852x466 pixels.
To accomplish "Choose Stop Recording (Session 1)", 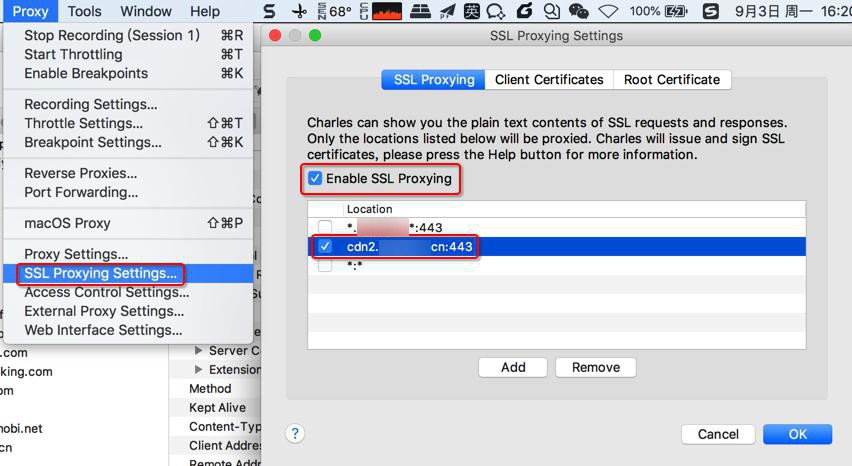I will pyautogui.click(x=128, y=35).
